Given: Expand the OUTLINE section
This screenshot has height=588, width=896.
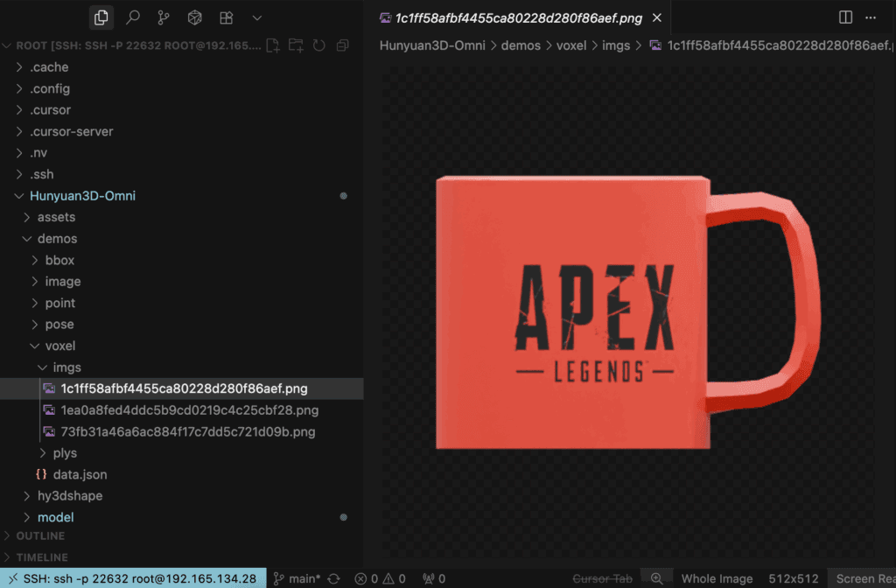Looking at the screenshot, I should click(40, 535).
